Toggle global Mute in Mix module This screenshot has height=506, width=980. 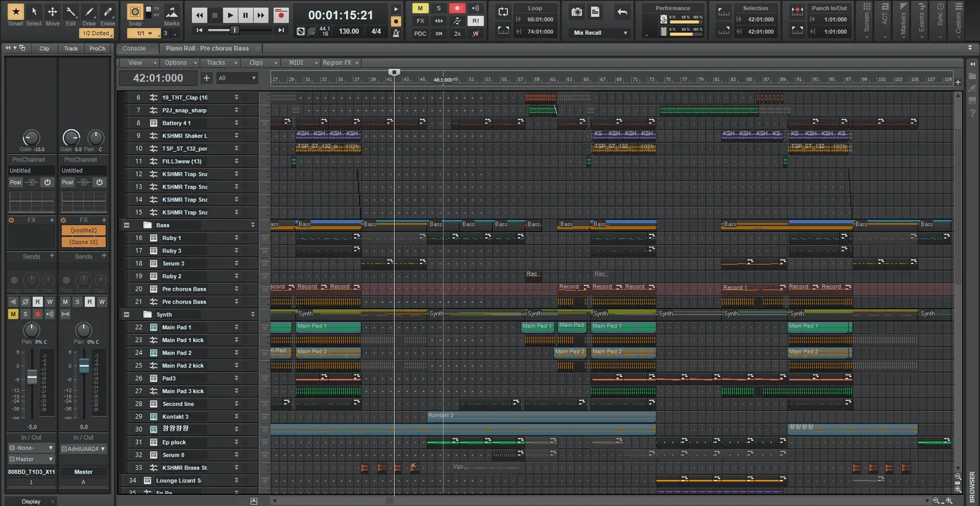420,8
